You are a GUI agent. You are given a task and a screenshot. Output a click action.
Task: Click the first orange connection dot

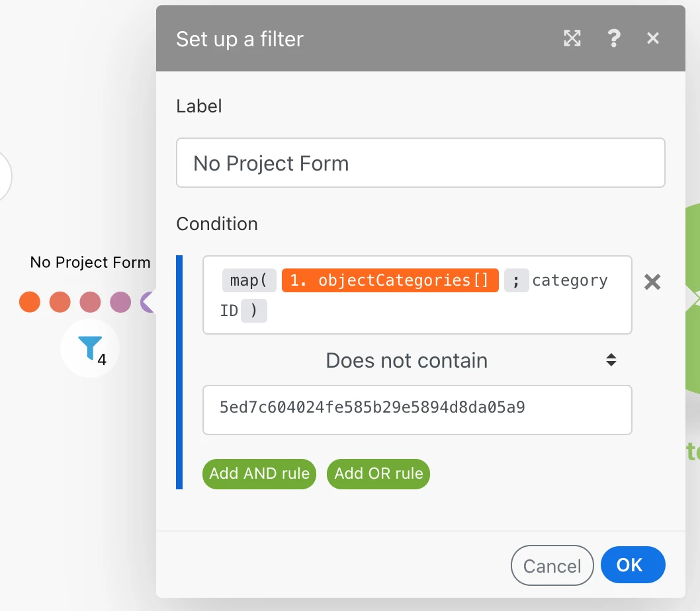tap(30, 302)
